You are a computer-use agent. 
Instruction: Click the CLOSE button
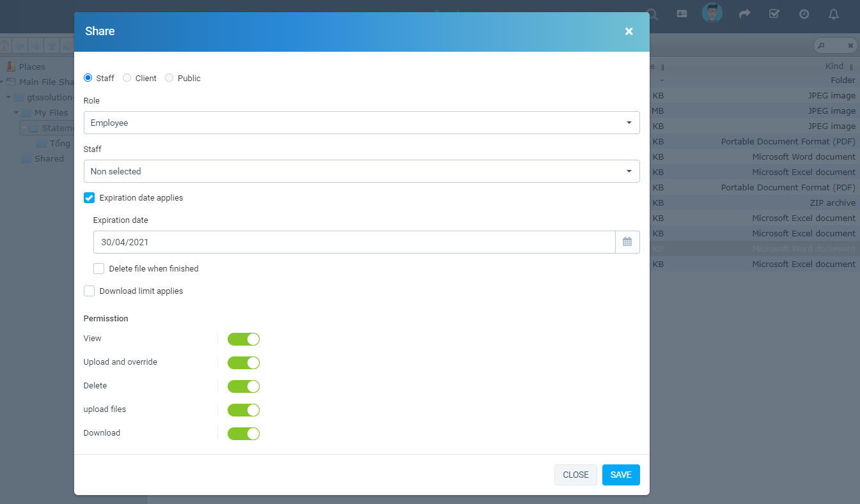pyautogui.click(x=575, y=475)
